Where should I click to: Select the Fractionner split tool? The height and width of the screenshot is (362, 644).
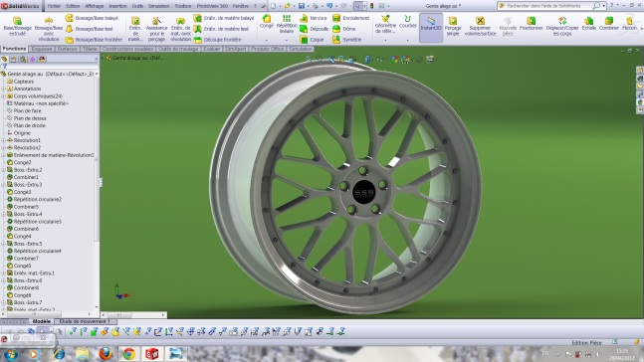point(532,24)
